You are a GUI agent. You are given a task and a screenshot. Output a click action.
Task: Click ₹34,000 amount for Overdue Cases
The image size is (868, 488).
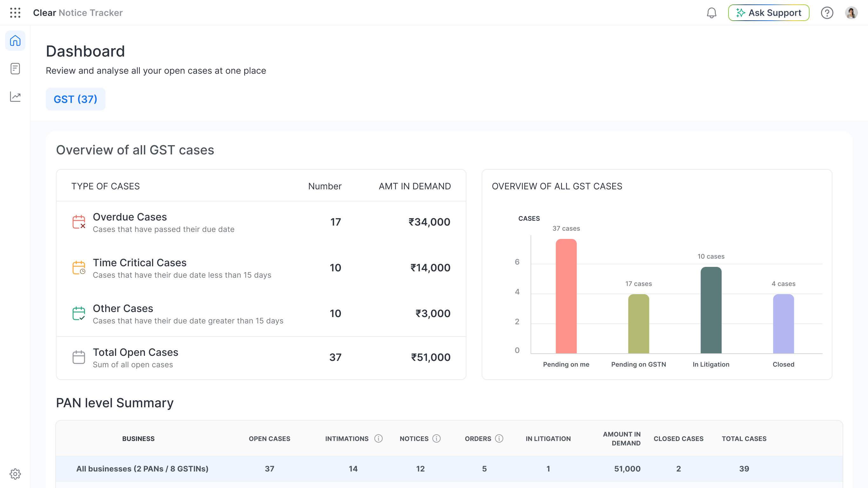click(429, 222)
